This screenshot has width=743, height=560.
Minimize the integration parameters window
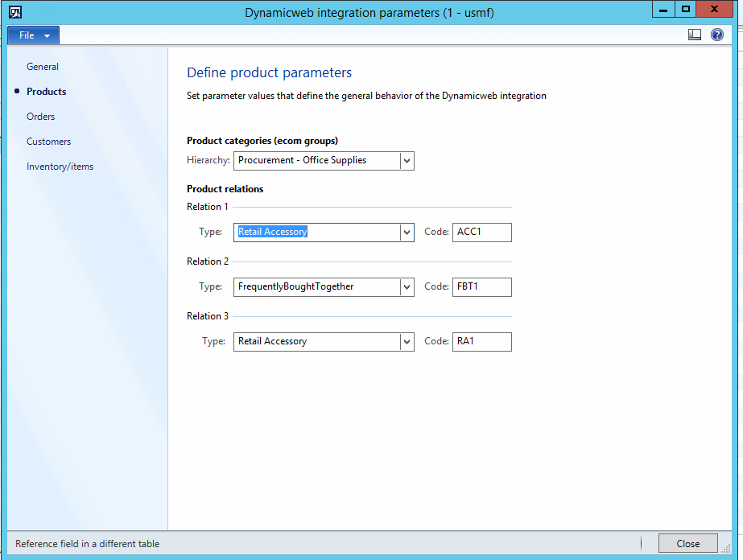[662, 10]
